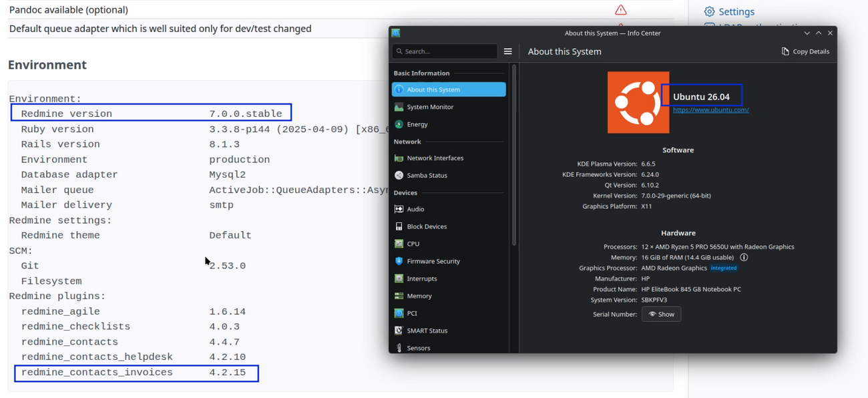Click the 7.0.0.stable version value
This screenshot has height=398, width=868.
tap(246, 114)
